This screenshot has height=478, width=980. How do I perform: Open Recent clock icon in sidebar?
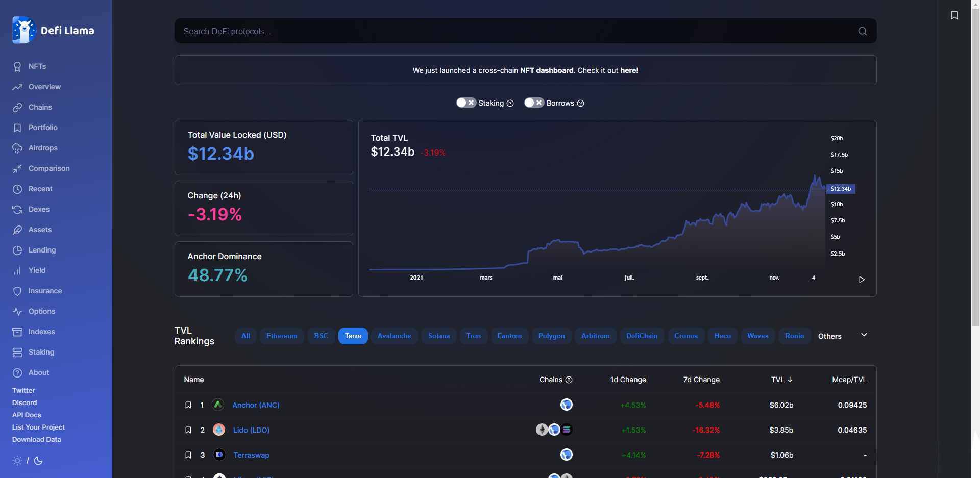(x=17, y=189)
